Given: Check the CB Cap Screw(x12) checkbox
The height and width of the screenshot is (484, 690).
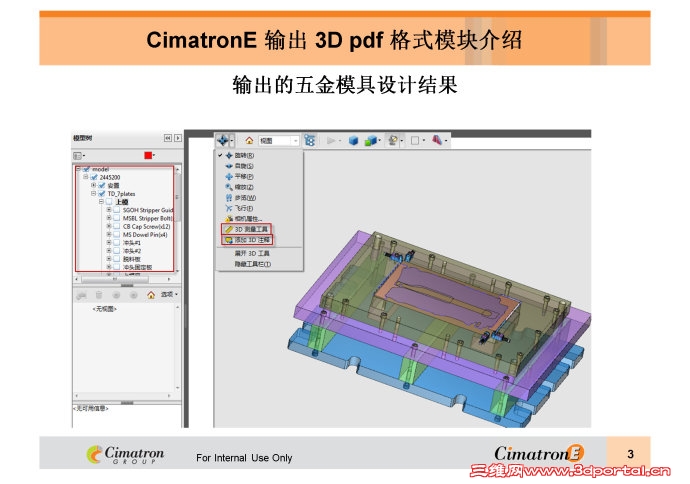Looking at the screenshot, I should pos(117,226).
